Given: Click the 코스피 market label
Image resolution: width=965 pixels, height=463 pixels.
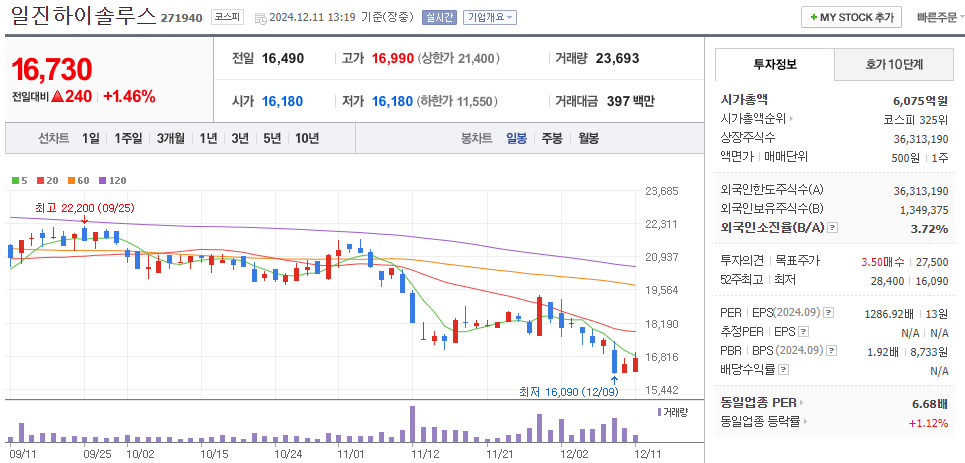Looking at the screenshot, I should (227, 17).
